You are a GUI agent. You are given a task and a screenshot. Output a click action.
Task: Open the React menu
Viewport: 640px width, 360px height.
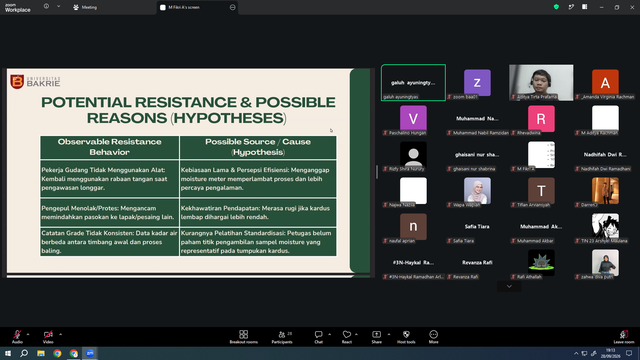347,337
